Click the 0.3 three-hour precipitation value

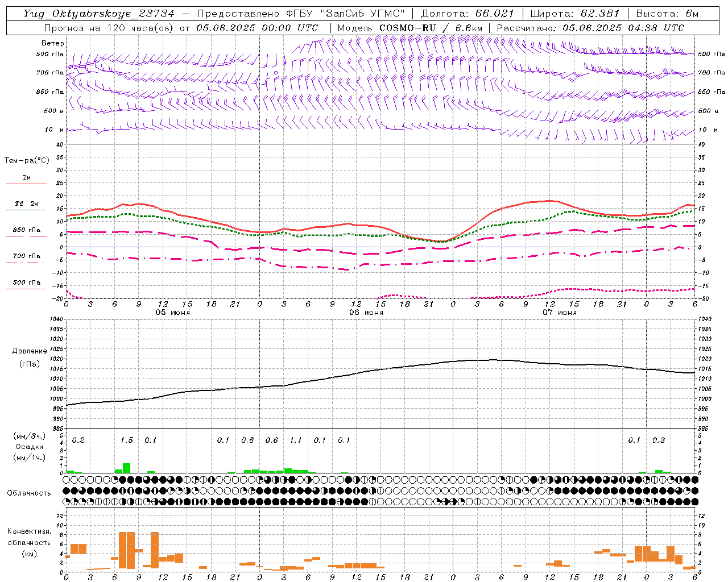pyautogui.click(x=659, y=440)
